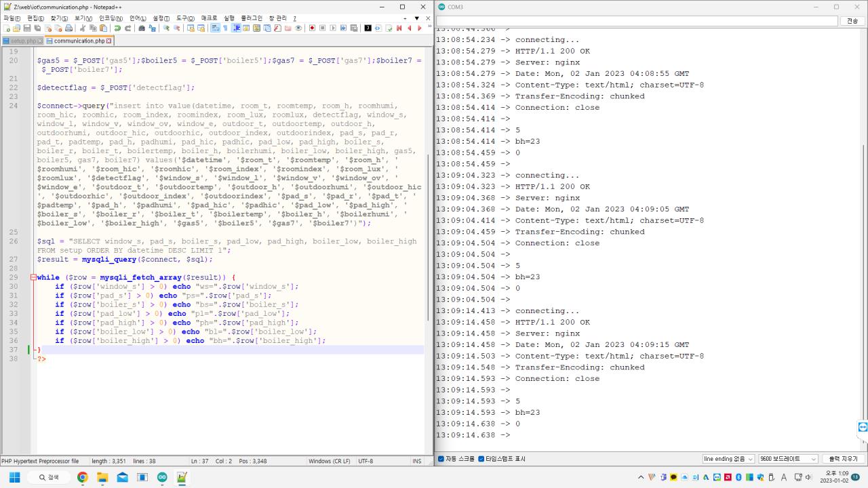Save the current file via toolbar
868x488 pixels.
27,28
